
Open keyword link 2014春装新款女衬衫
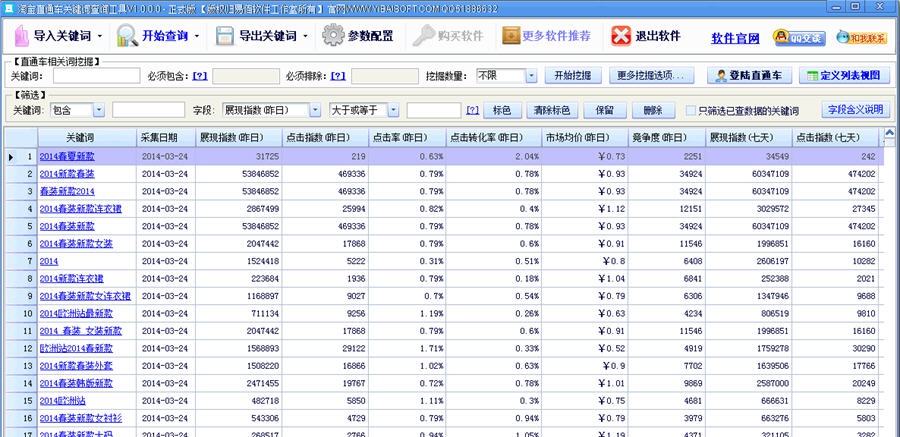[80, 418]
